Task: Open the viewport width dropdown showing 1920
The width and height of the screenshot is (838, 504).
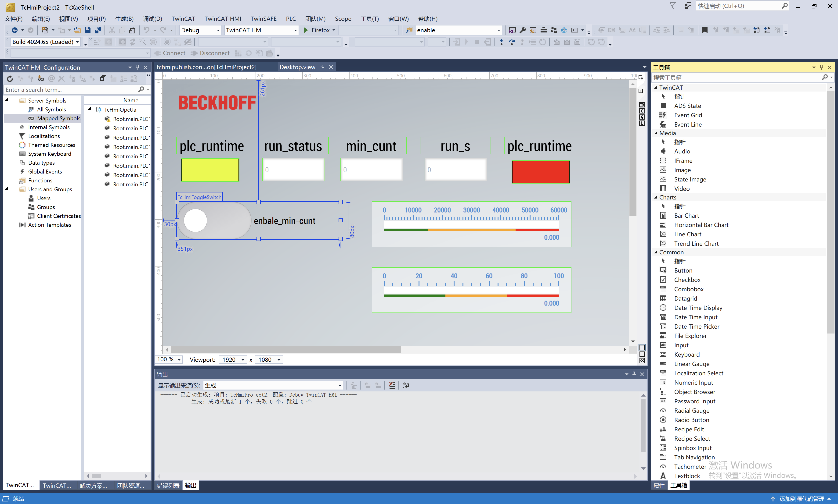Action: click(243, 360)
